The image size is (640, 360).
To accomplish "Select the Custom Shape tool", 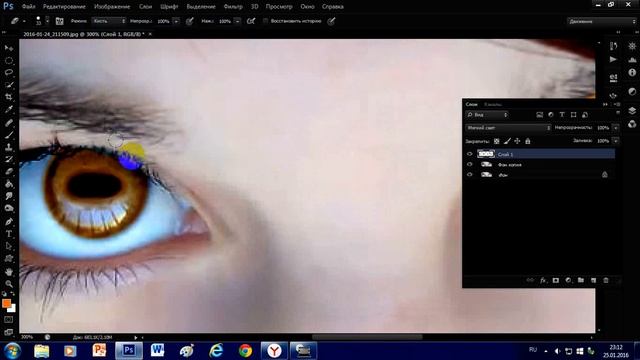I will click(9, 258).
